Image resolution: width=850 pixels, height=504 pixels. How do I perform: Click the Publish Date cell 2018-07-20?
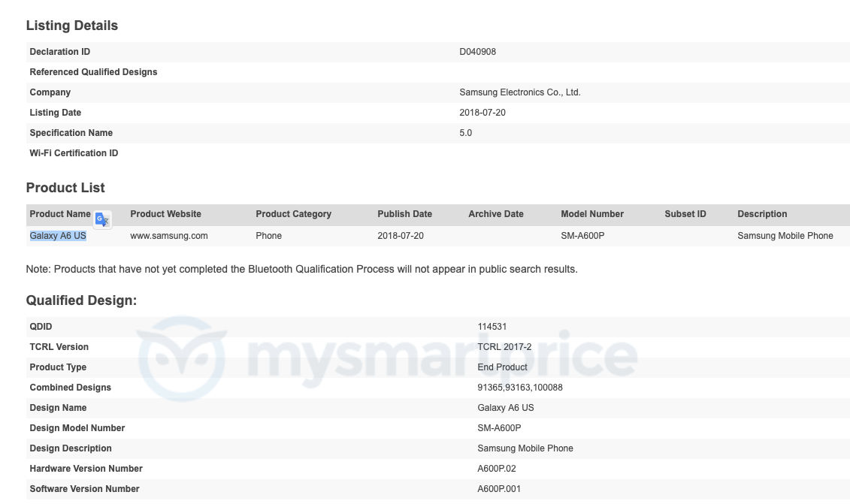401,236
